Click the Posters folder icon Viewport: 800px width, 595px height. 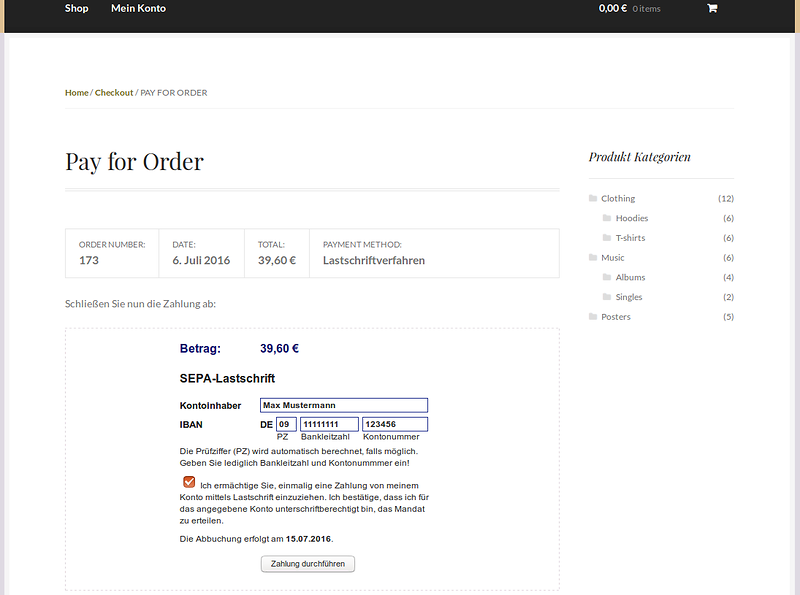coord(593,317)
